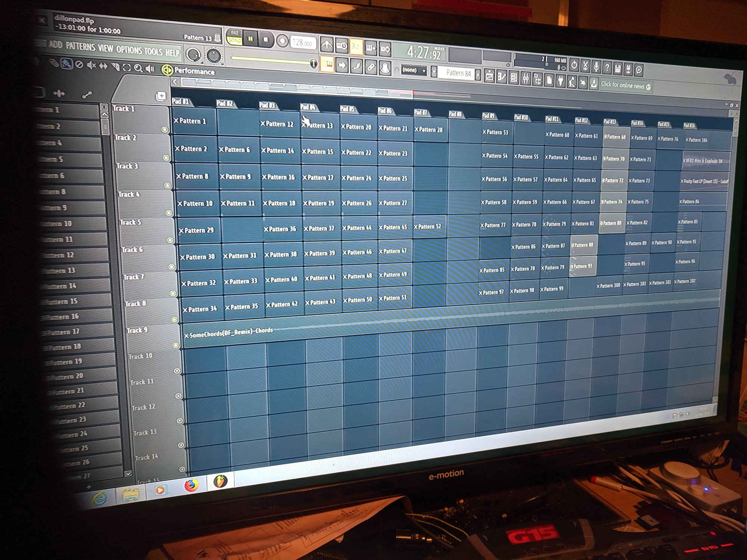This screenshot has height=560, width=747.
Task: Click the Stop playback button
Action: (266, 39)
